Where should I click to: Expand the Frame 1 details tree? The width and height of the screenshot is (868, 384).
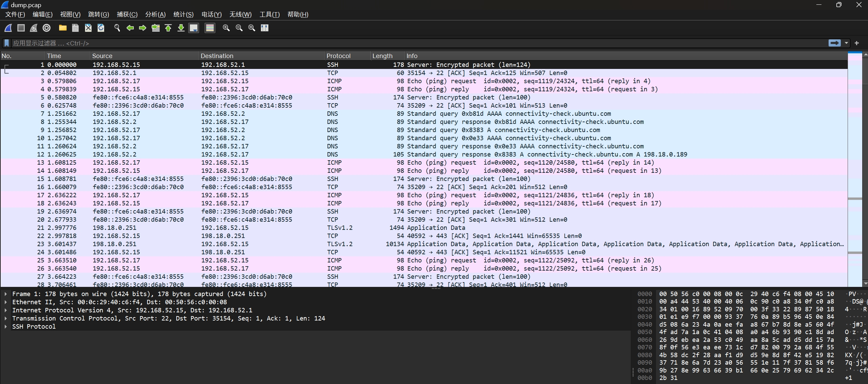coord(6,294)
